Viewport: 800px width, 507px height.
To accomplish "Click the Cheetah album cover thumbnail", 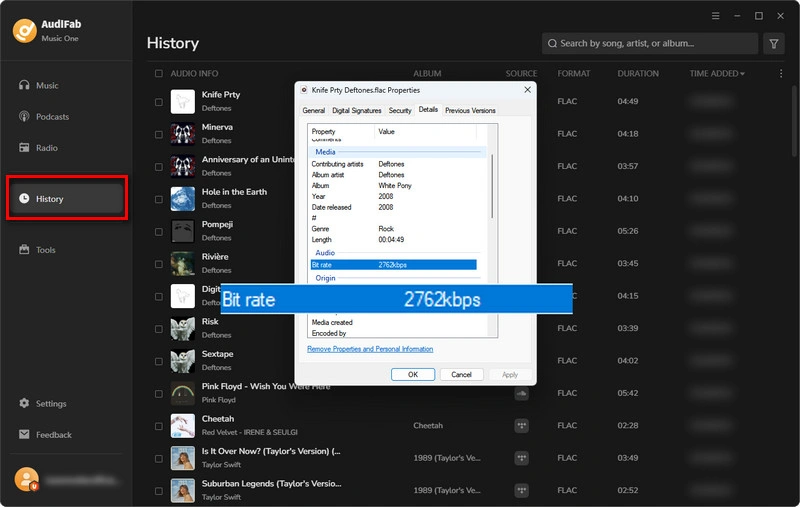I will 183,426.
